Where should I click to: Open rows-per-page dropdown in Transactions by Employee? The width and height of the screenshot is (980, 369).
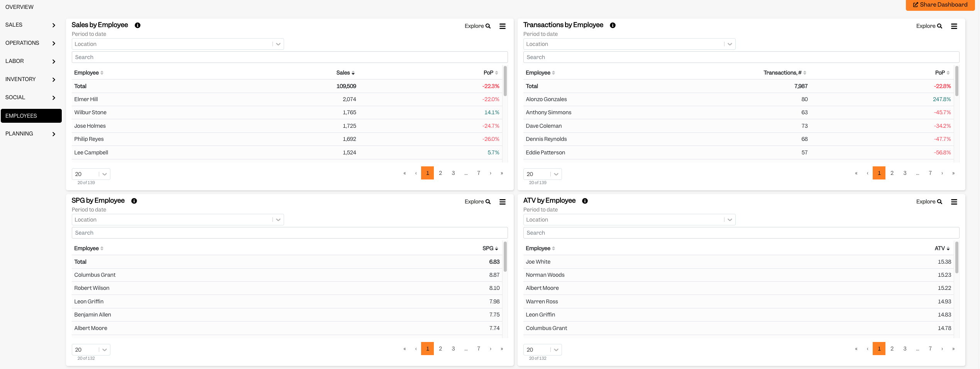coord(542,174)
